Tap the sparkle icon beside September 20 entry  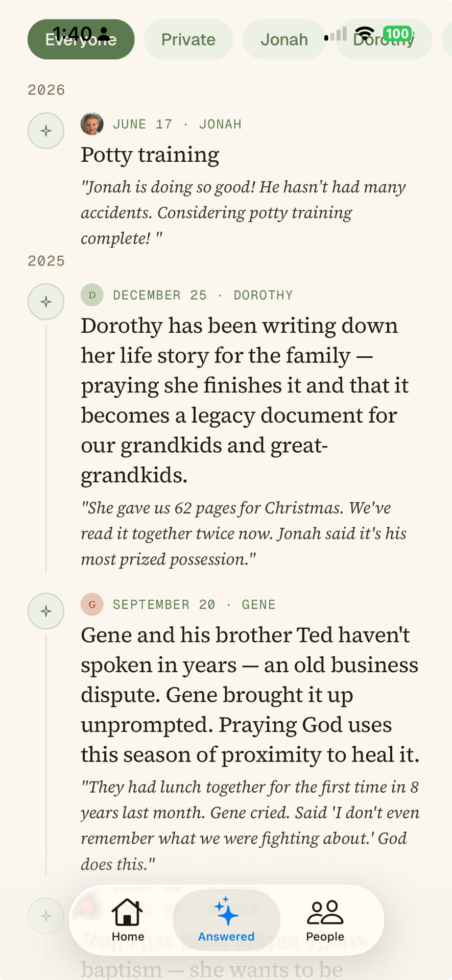point(46,611)
